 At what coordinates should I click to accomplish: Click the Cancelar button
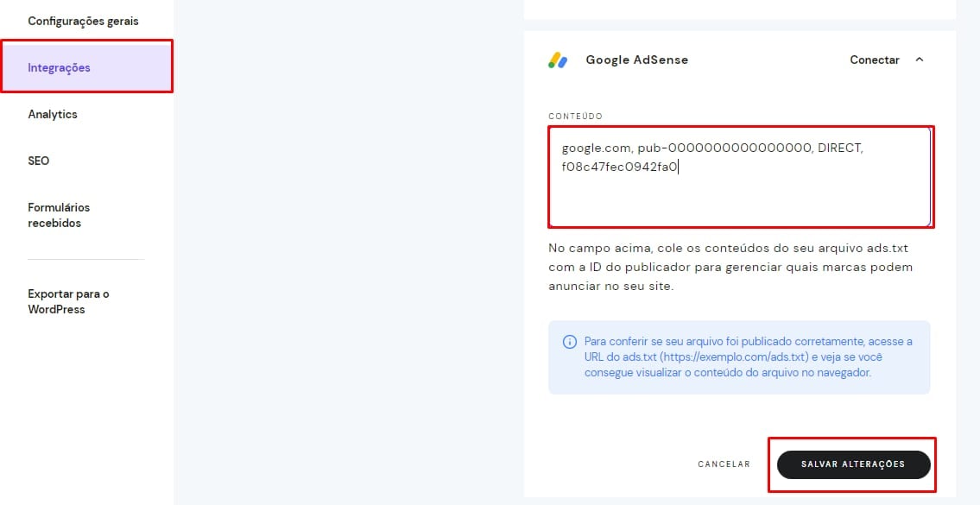[x=724, y=464]
